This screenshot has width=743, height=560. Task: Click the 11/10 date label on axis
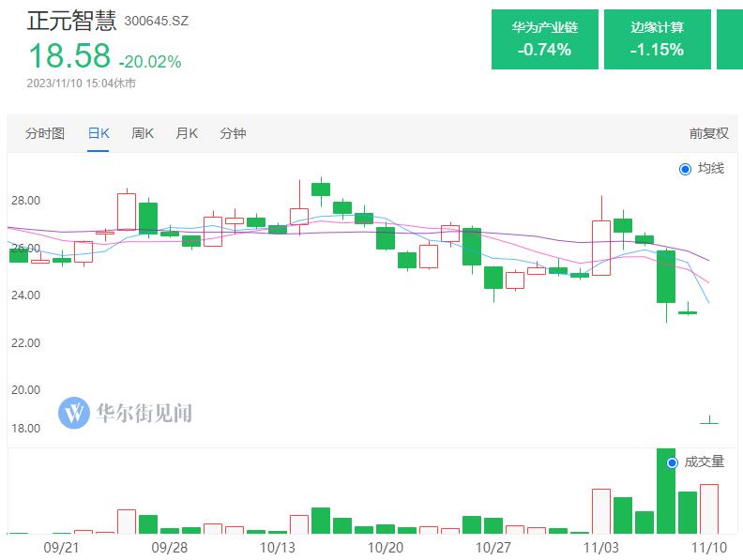pos(709,548)
